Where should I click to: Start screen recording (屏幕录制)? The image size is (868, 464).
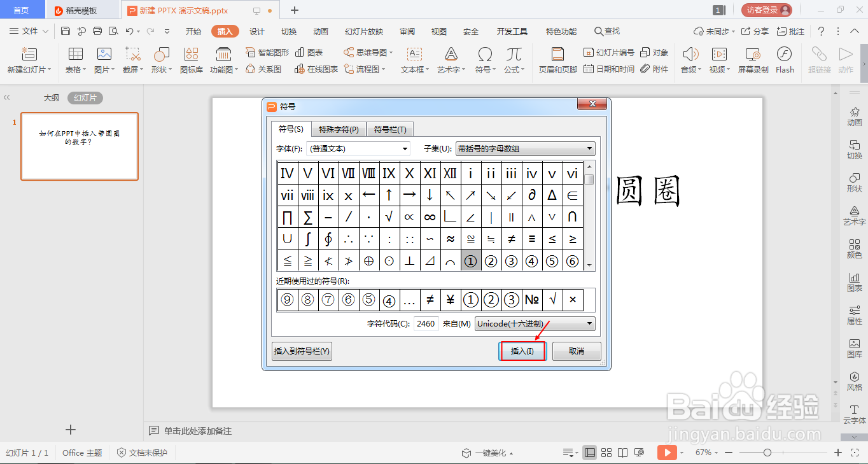(752, 60)
